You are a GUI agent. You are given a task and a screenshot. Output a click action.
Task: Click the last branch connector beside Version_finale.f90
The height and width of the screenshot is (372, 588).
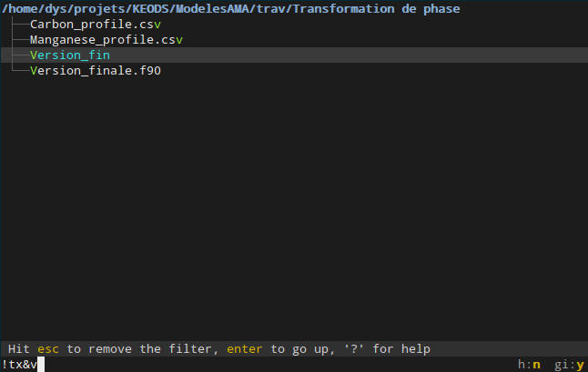[21, 70]
